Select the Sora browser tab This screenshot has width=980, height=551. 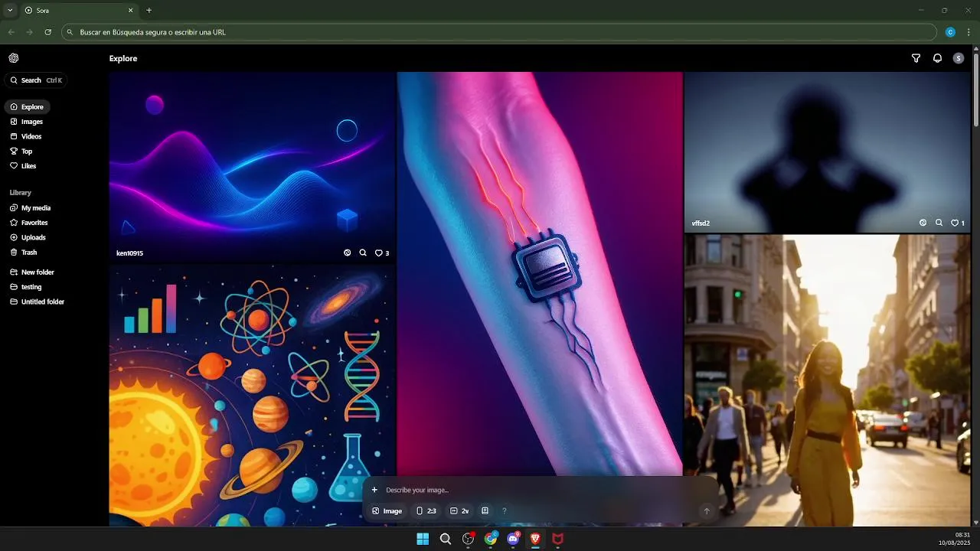(79, 10)
